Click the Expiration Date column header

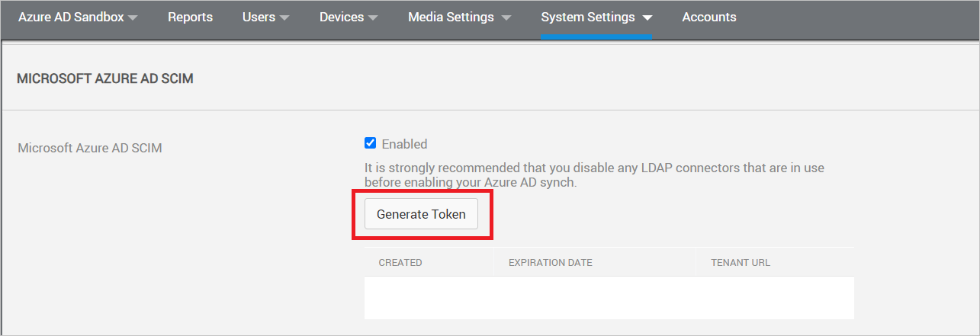(550, 263)
